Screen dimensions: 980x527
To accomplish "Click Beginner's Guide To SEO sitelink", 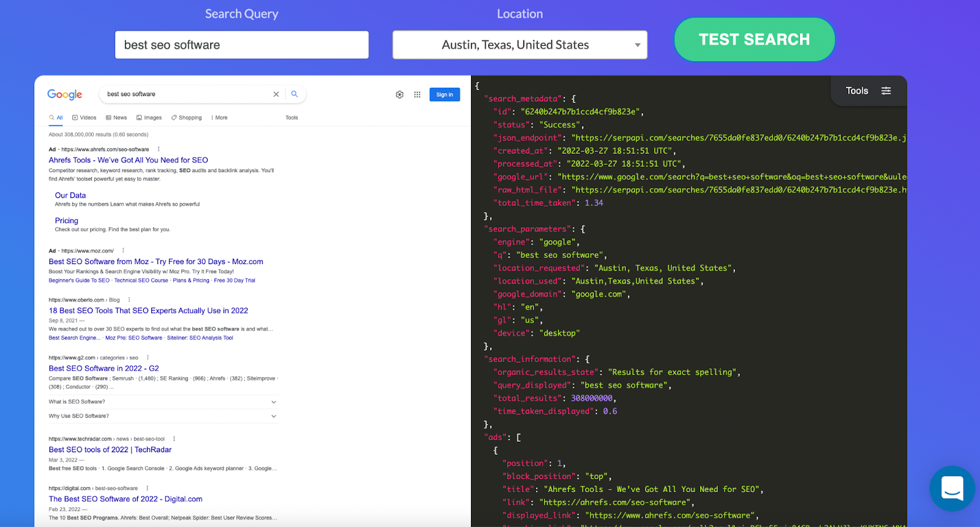I will (x=79, y=281).
